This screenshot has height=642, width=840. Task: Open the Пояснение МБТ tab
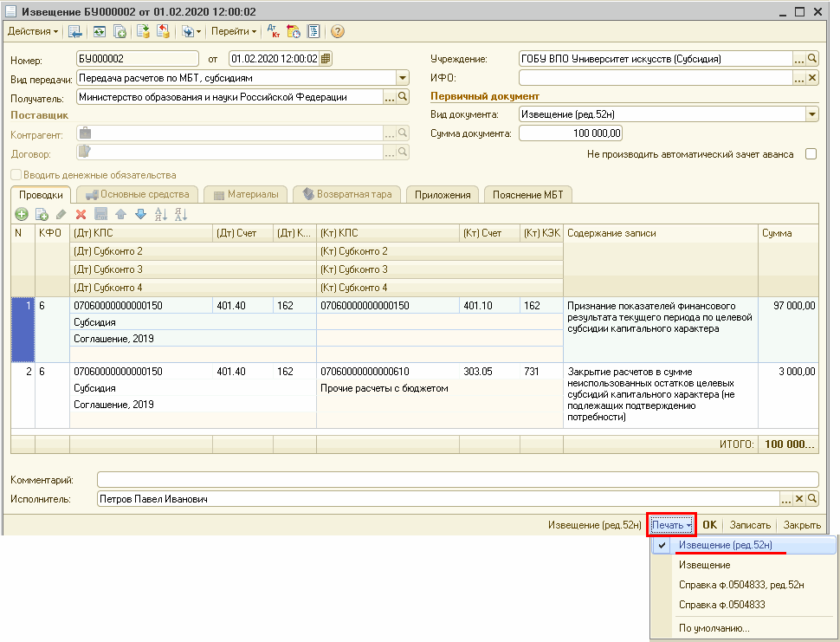click(x=527, y=194)
